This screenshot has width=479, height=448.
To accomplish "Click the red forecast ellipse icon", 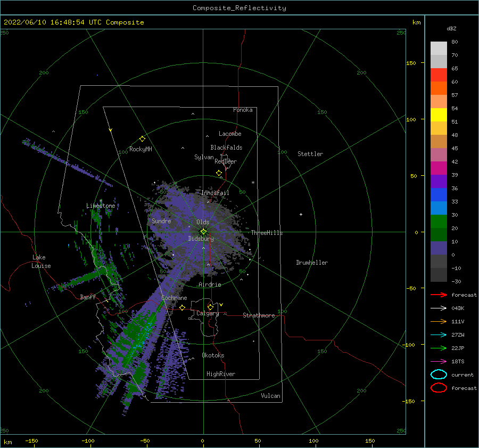I will click(439, 388).
